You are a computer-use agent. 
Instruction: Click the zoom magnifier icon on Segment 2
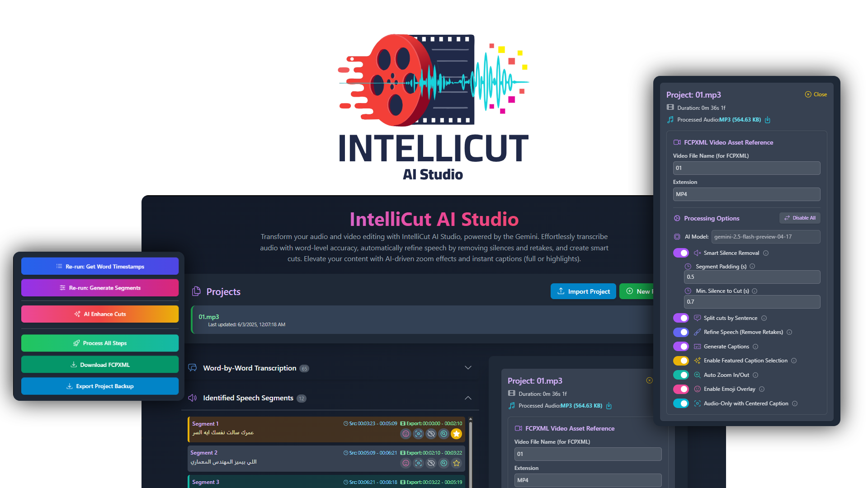[x=443, y=463]
